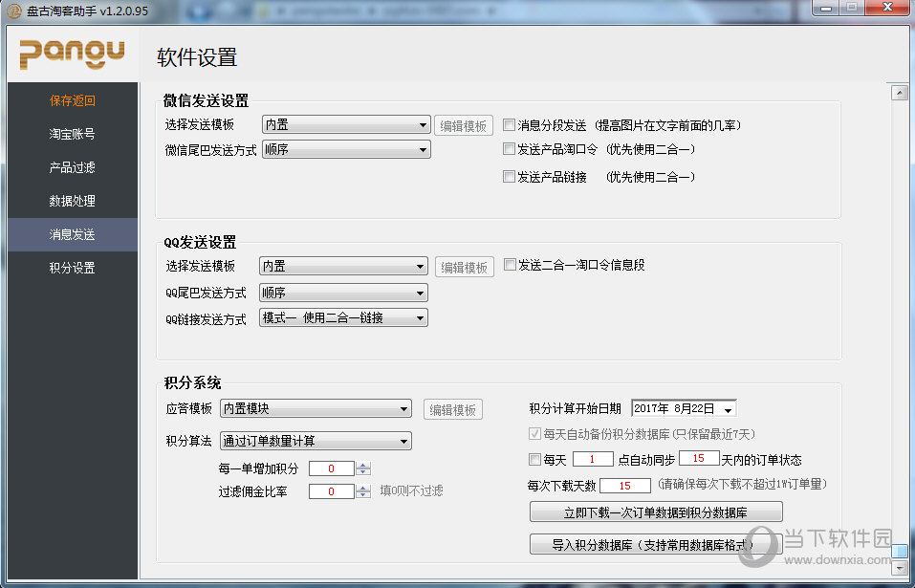Open 微信尾巴发送方式 dropdown
Screen dimensions: 915x588
346,149
